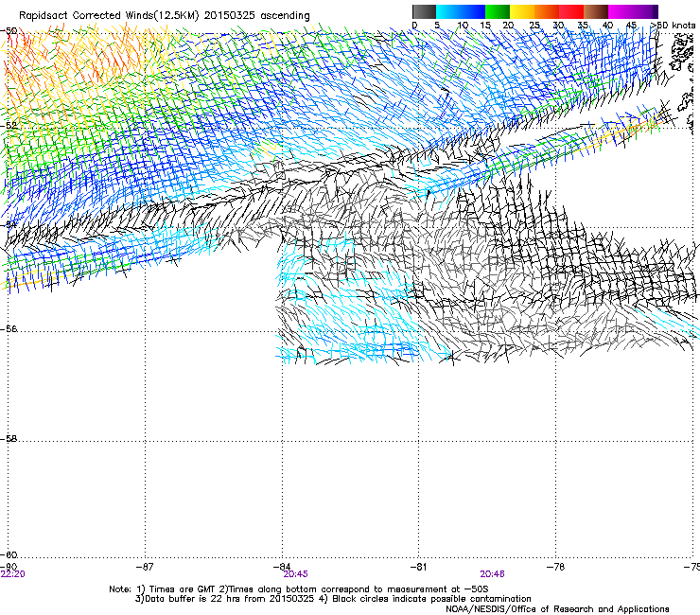Click the orange 25-30 knots color swatch
Viewport: 700px width, 615px height.
[547, 11]
